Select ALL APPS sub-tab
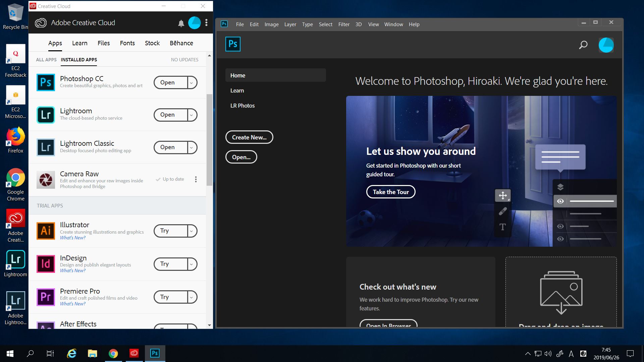The image size is (644, 362). click(x=46, y=60)
